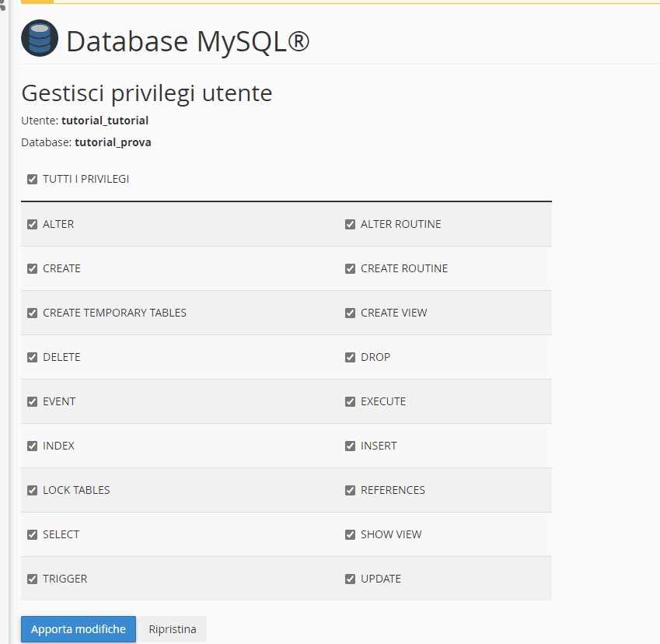Image resolution: width=660 pixels, height=644 pixels.
Task: Click the Gestisci privilegi utente heading
Action: click(147, 93)
